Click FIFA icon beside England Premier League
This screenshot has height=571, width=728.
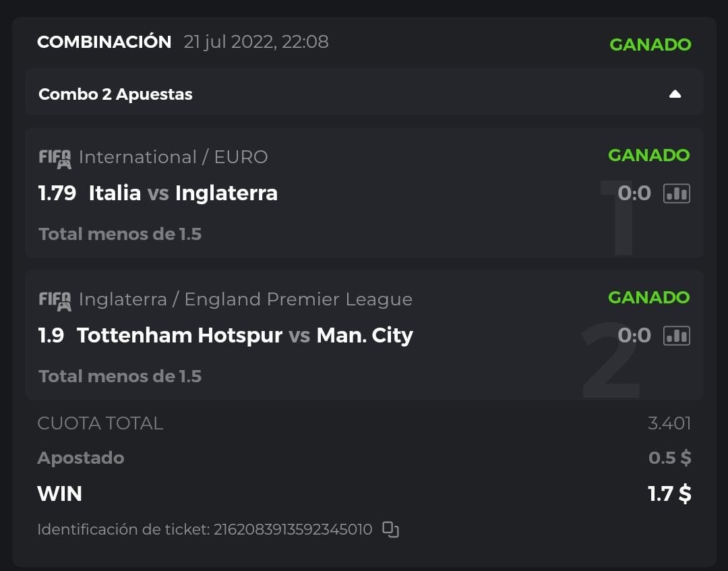pyautogui.click(x=55, y=300)
